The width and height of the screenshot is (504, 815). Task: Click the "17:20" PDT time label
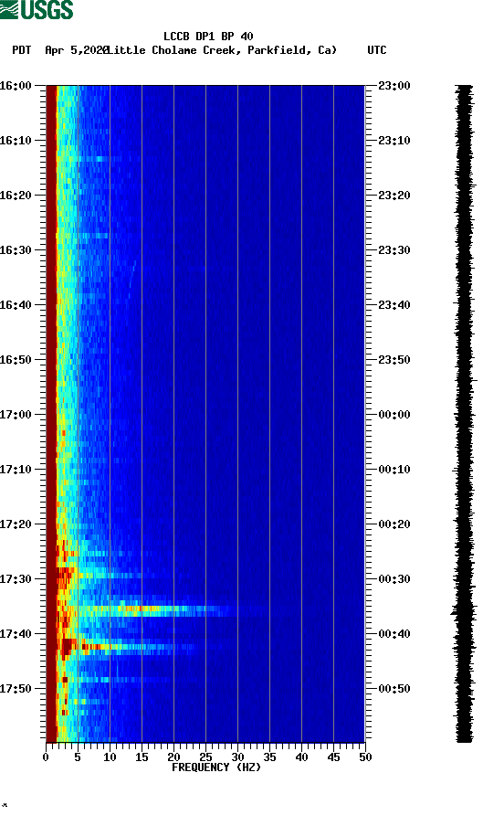(x=16, y=524)
